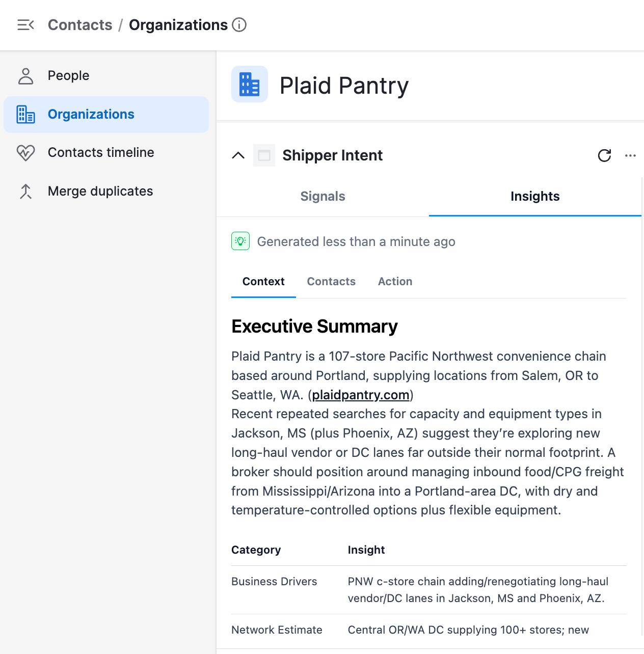Click the green lightbulb insight icon

point(240,241)
